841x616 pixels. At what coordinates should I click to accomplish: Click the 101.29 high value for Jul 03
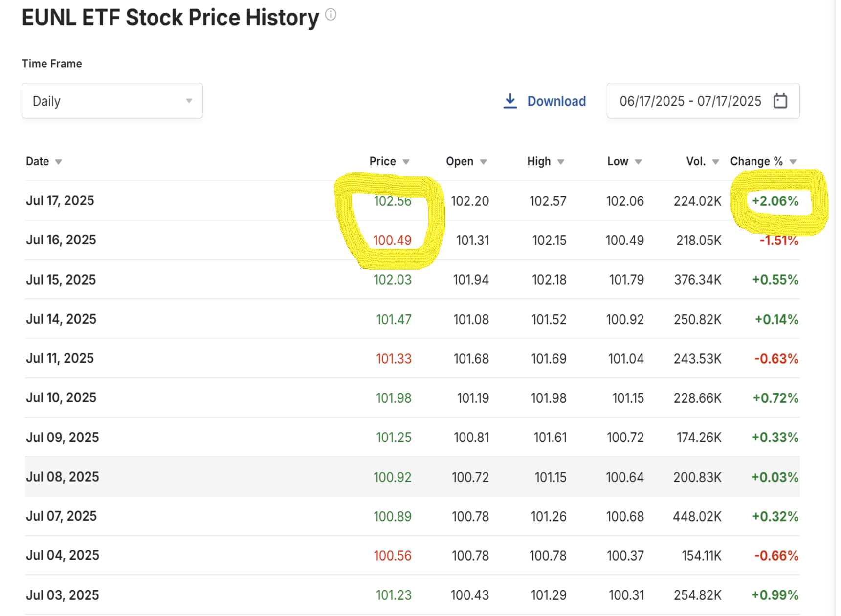point(549,595)
